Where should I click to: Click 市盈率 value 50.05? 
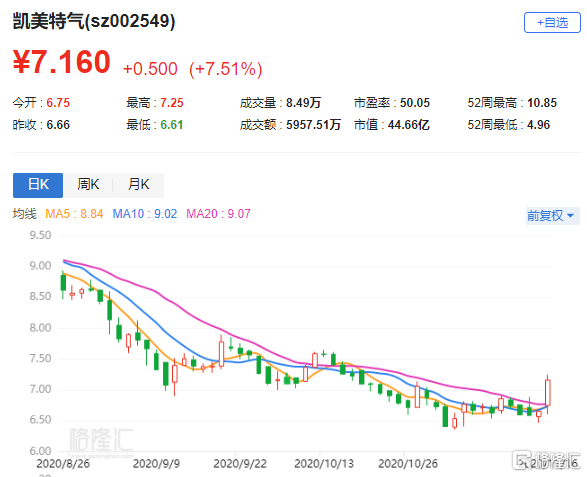(x=415, y=103)
